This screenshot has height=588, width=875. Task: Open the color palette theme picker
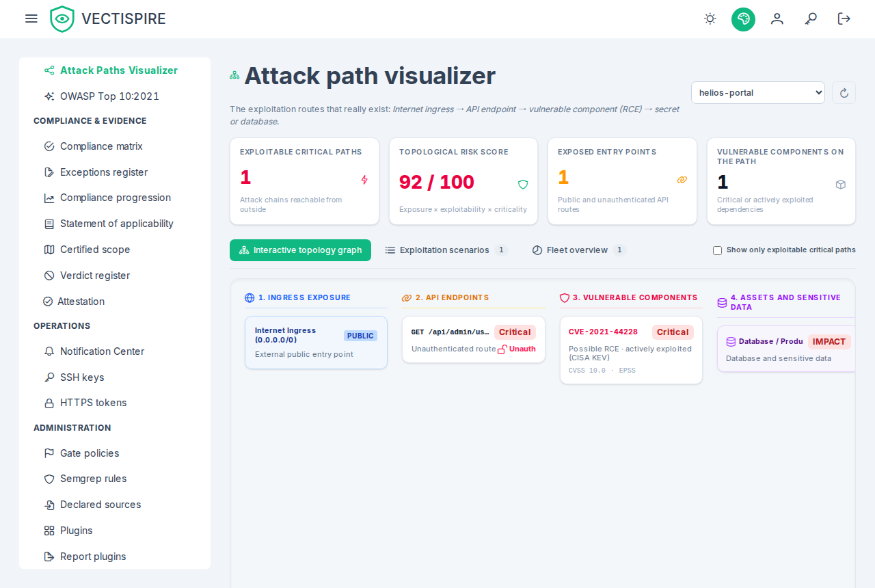tap(743, 19)
